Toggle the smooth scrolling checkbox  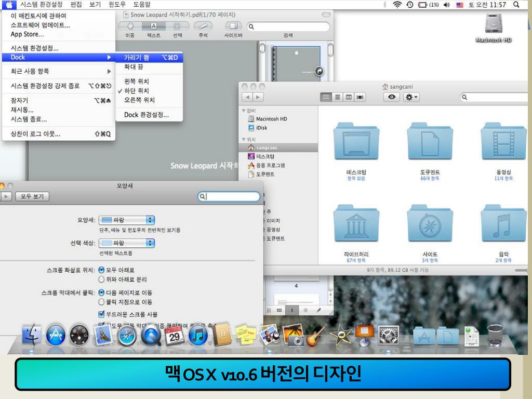coord(101,314)
